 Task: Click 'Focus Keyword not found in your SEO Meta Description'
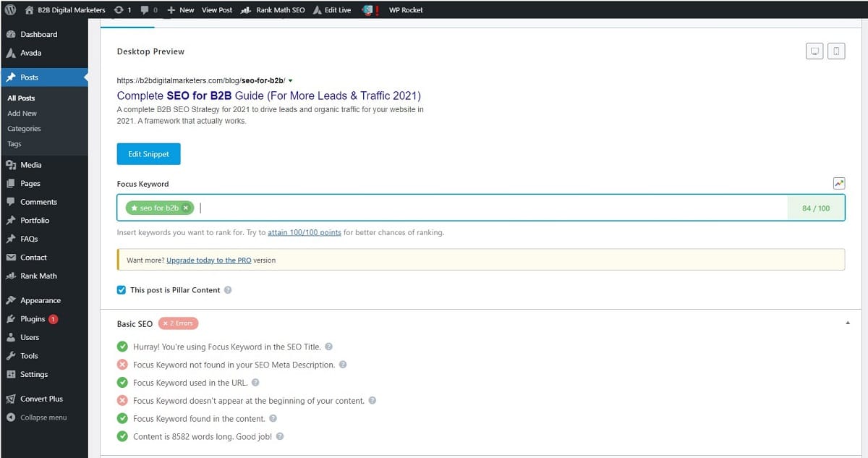(x=234, y=365)
